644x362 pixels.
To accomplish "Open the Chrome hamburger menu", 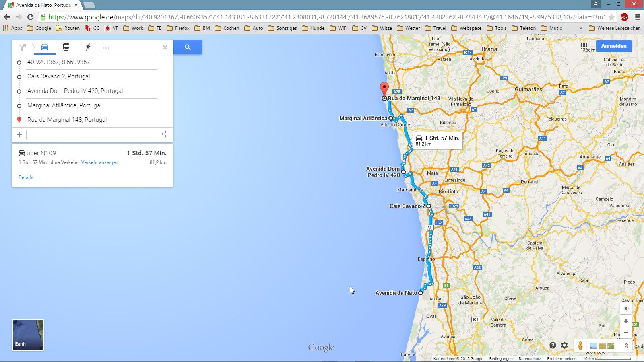I will (638, 17).
